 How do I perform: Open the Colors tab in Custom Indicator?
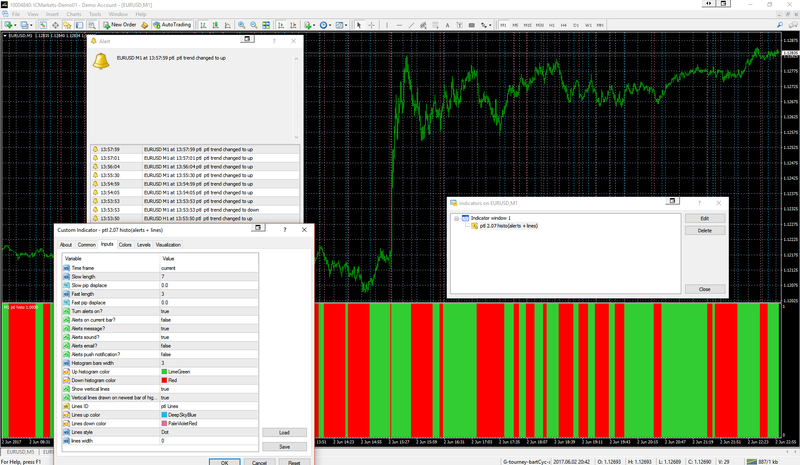pyautogui.click(x=125, y=244)
